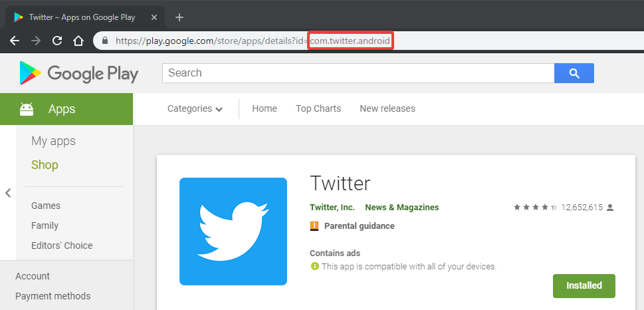The width and height of the screenshot is (644, 310).
Task: Click the browser forward arrow
Action: coord(36,41)
